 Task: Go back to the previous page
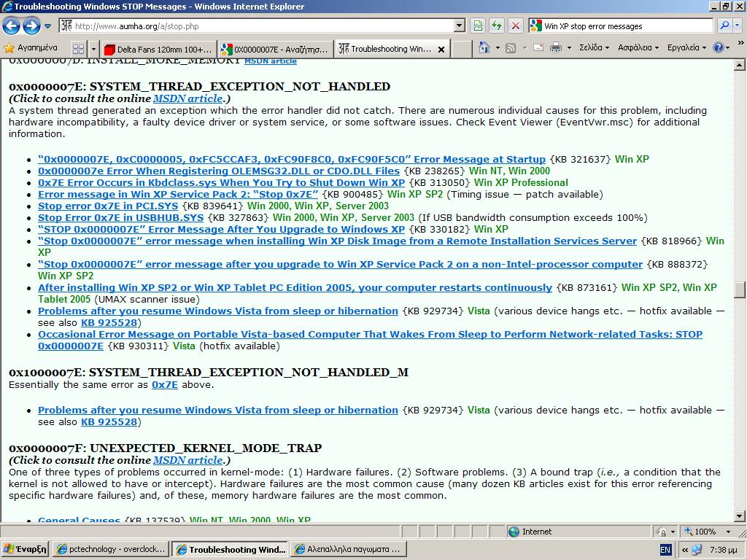(12, 26)
